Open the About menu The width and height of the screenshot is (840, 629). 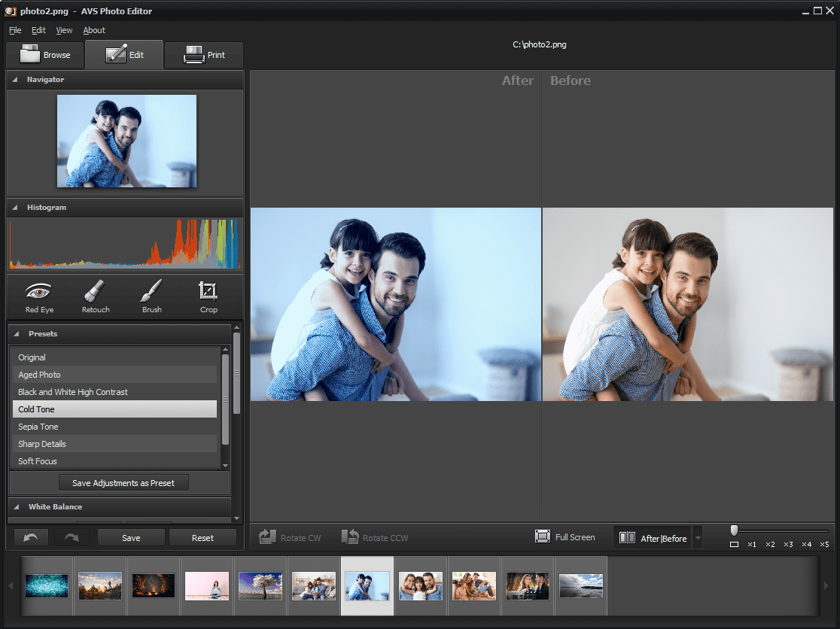pyautogui.click(x=94, y=31)
